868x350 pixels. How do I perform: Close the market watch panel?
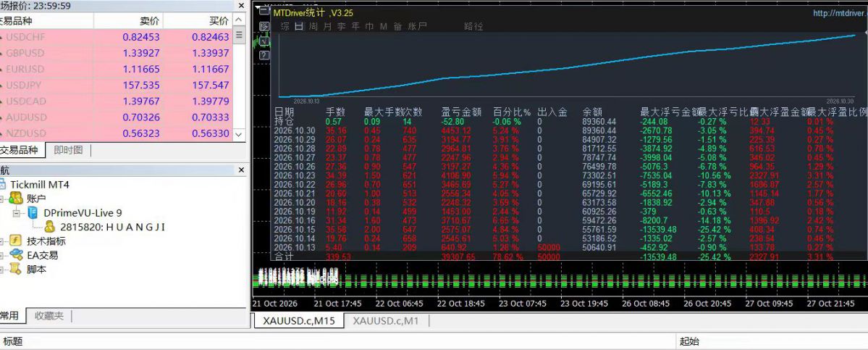point(241,6)
